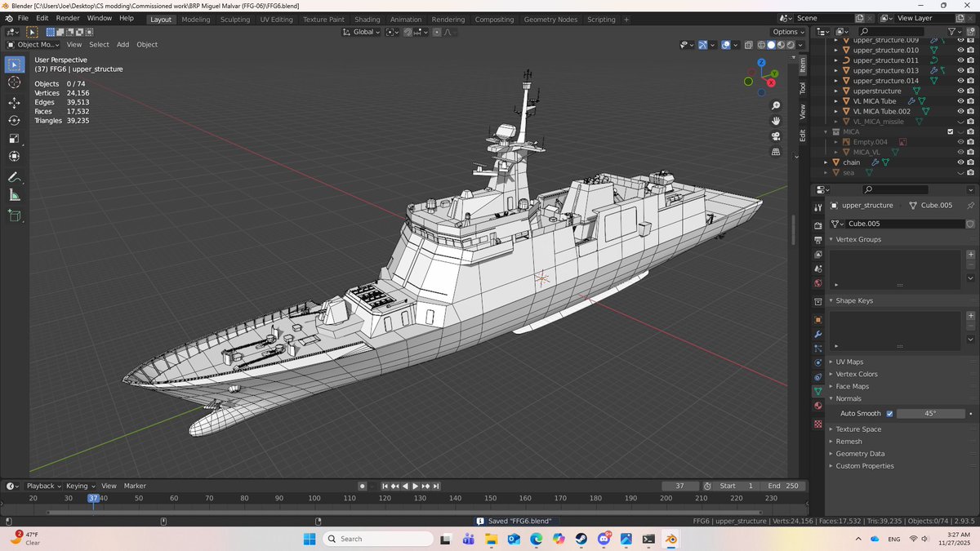Switch to material preview shading
Image resolution: width=980 pixels, height=551 pixels.
[781, 45]
